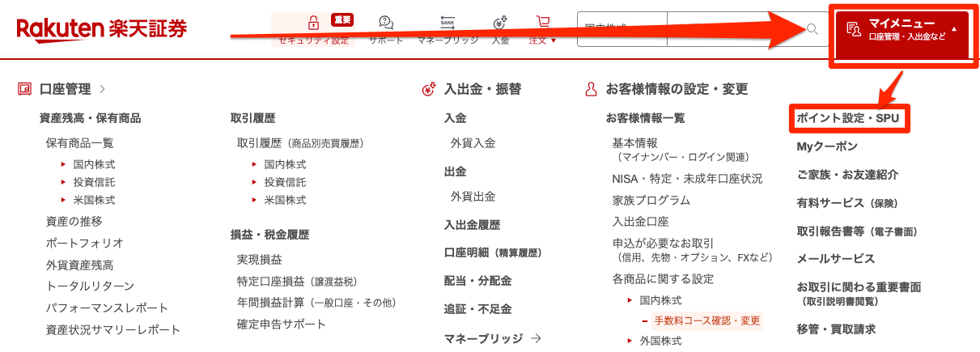The height and width of the screenshot is (352, 980).
Task: Click the BANK money bridge icon in header
Action: [x=448, y=23]
